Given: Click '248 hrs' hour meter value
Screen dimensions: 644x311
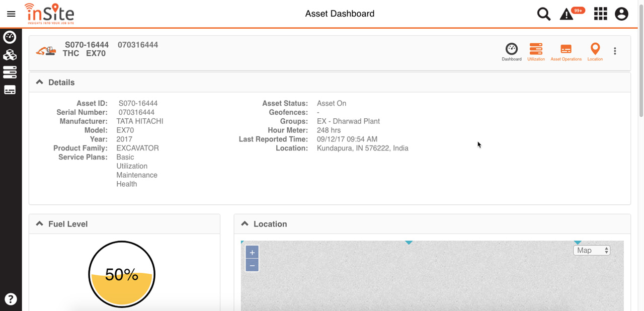Looking at the screenshot, I should point(329,130).
